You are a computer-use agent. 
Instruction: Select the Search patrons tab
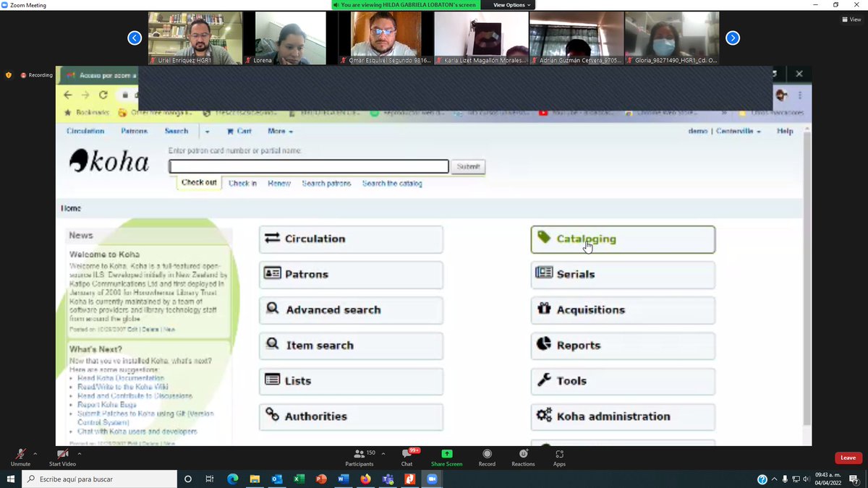point(326,184)
